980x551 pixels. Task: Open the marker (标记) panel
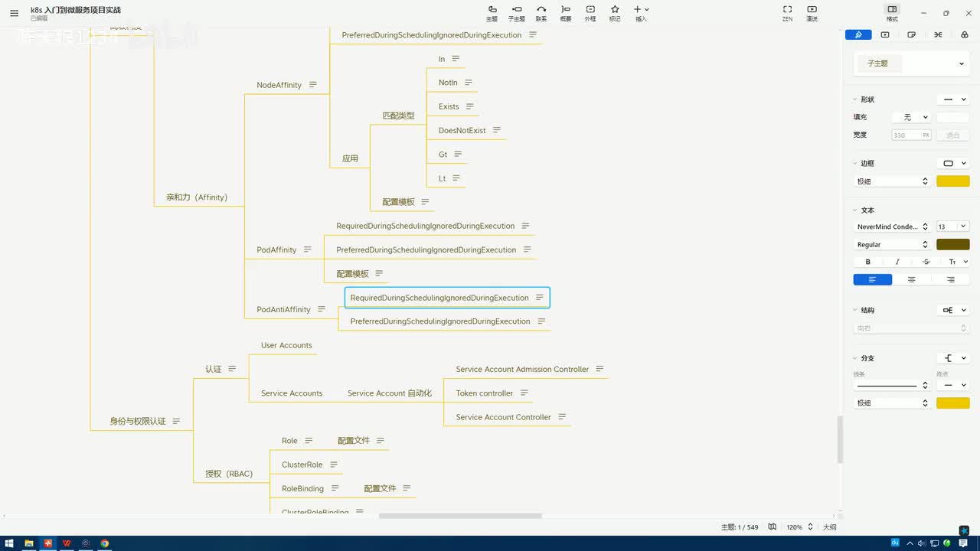pos(615,13)
